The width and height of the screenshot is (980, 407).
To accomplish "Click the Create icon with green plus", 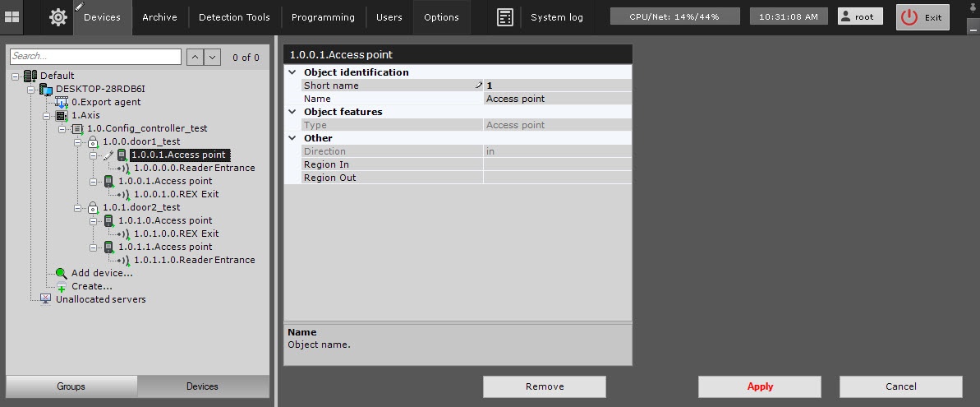I will coord(62,286).
